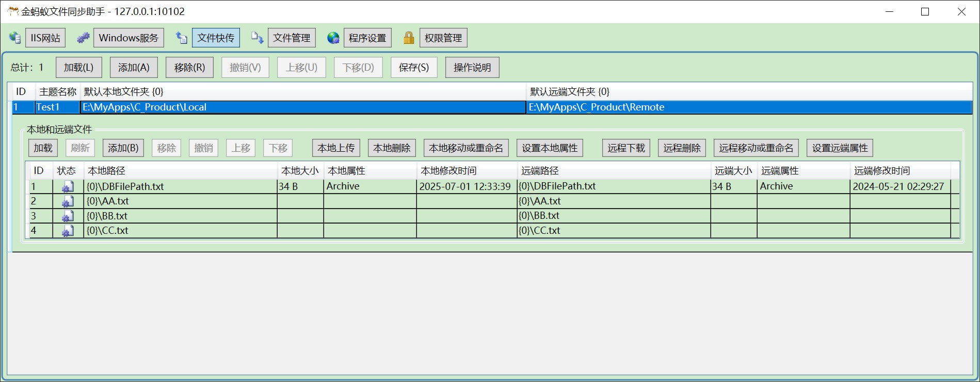
Task: Click the 程序设置 globe icon
Action: coord(333,38)
